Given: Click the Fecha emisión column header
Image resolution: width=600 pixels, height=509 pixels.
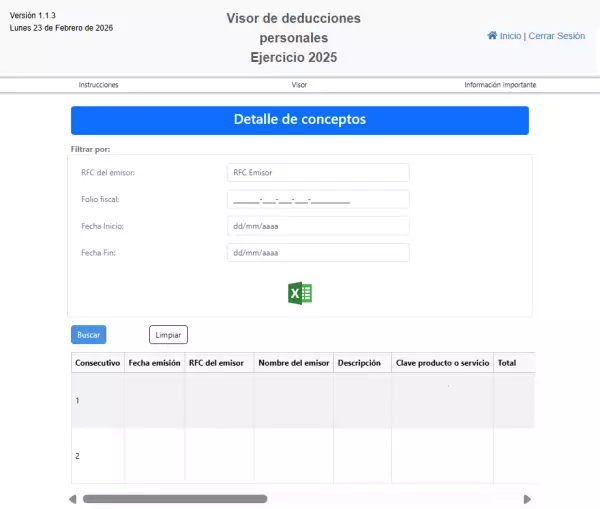Looking at the screenshot, I should [x=154, y=363].
